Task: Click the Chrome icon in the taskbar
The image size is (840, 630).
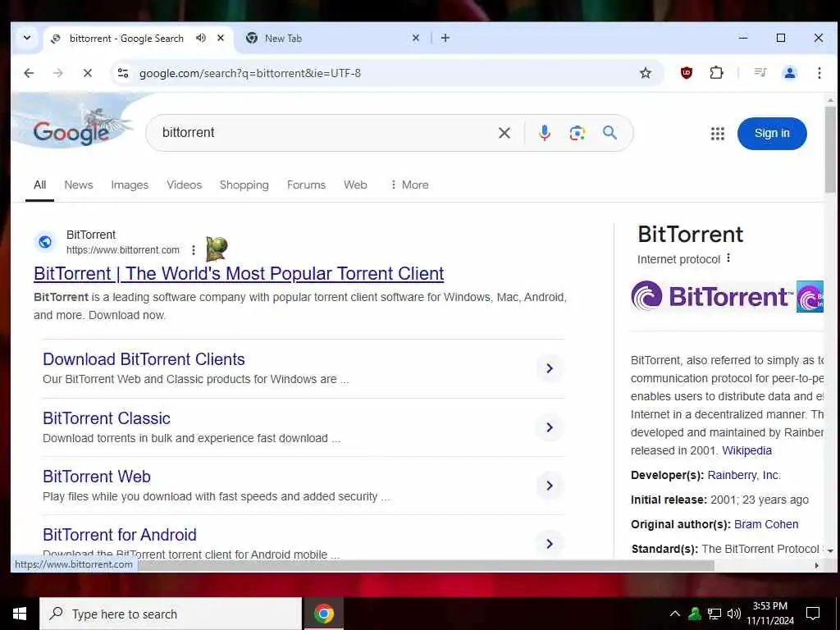Action: (x=323, y=614)
